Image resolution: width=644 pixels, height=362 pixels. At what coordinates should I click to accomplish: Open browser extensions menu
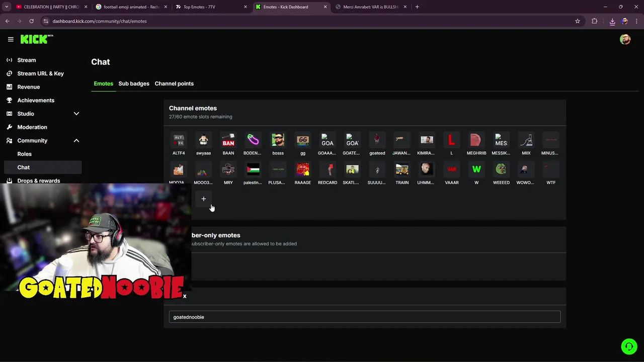click(x=595, y=21)
